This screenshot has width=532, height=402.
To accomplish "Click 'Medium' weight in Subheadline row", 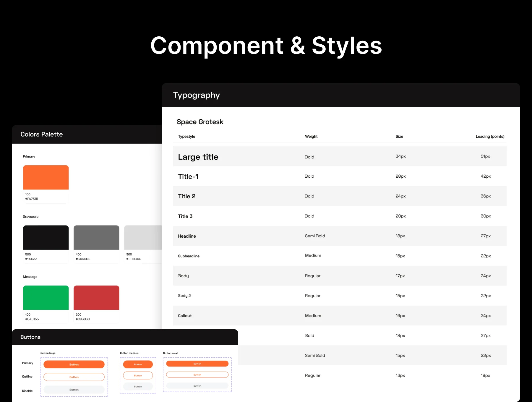I will [x=313, y=255].
